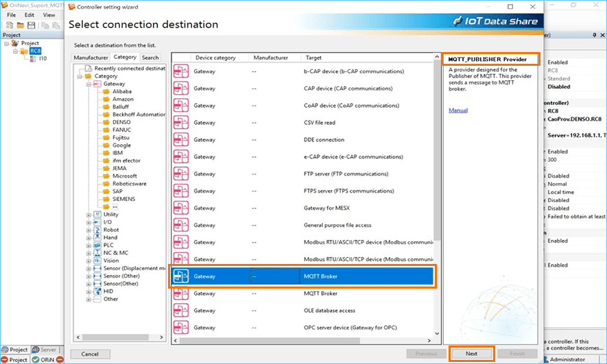Image resolution: width=607 pixels, height=364 pixels.
Task: Click the Open folder toolbar icon
Action: point(21,25)
